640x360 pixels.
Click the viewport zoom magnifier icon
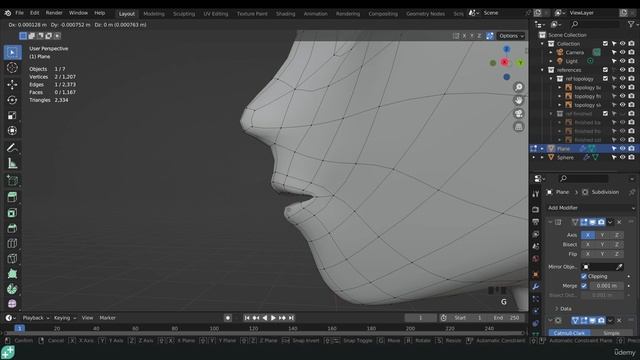pos(519,87)
